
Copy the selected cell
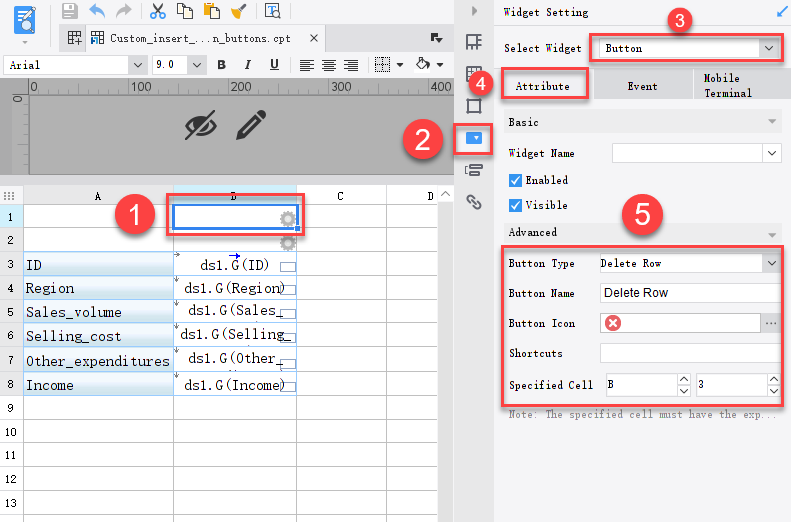(x=185, y=11)
